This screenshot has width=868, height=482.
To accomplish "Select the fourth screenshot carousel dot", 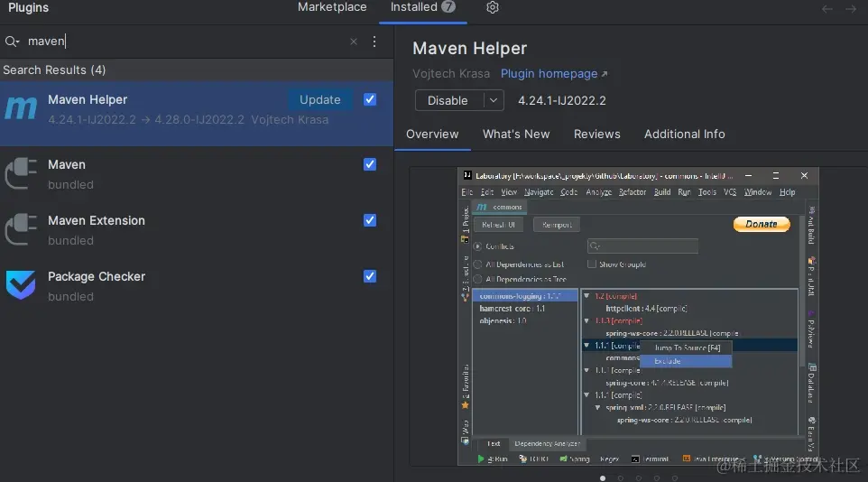I will (657, 478).
